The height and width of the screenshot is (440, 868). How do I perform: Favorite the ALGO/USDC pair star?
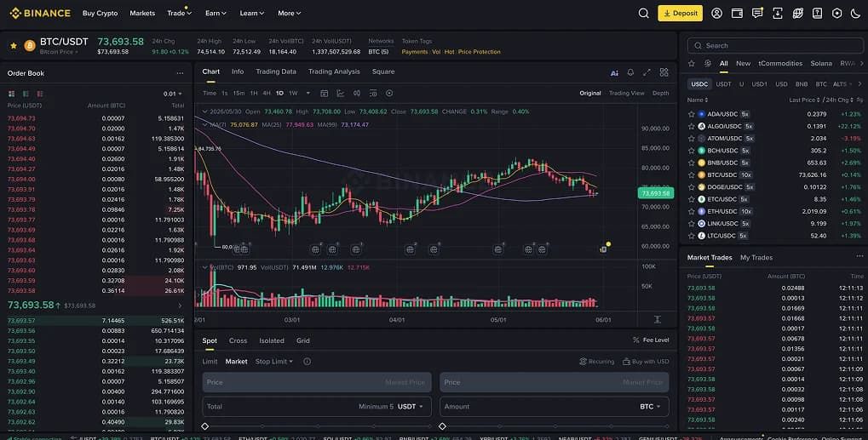(692, 126)
